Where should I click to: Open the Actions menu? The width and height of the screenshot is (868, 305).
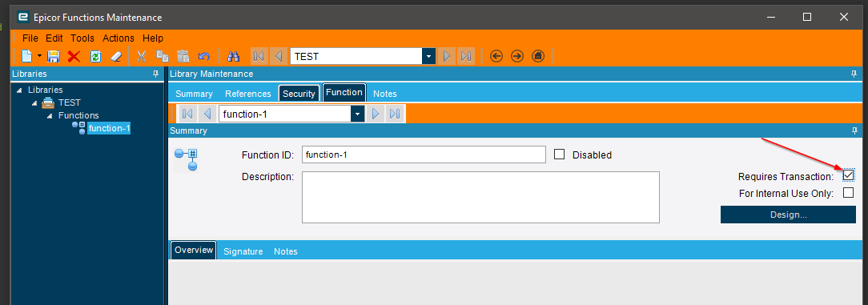pos(119,38)
